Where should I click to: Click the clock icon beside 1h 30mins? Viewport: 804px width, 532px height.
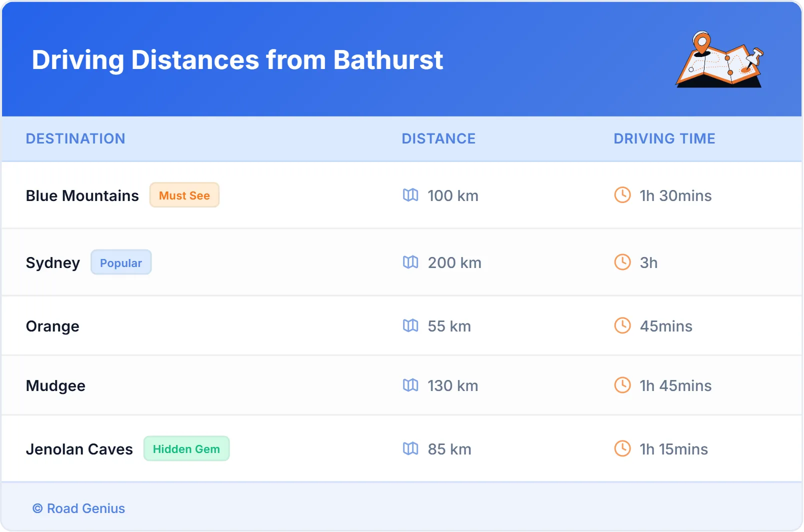pyautogui.click(x=622, y=195)
